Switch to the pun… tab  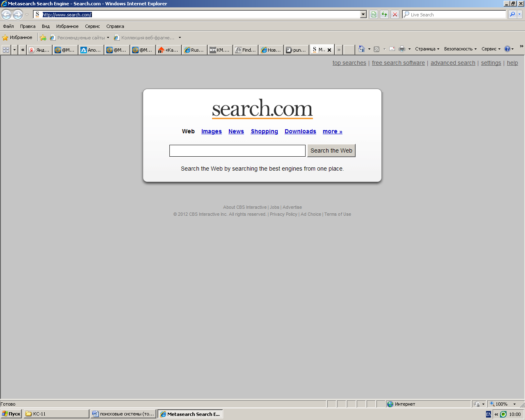click(x=296, y=50)
